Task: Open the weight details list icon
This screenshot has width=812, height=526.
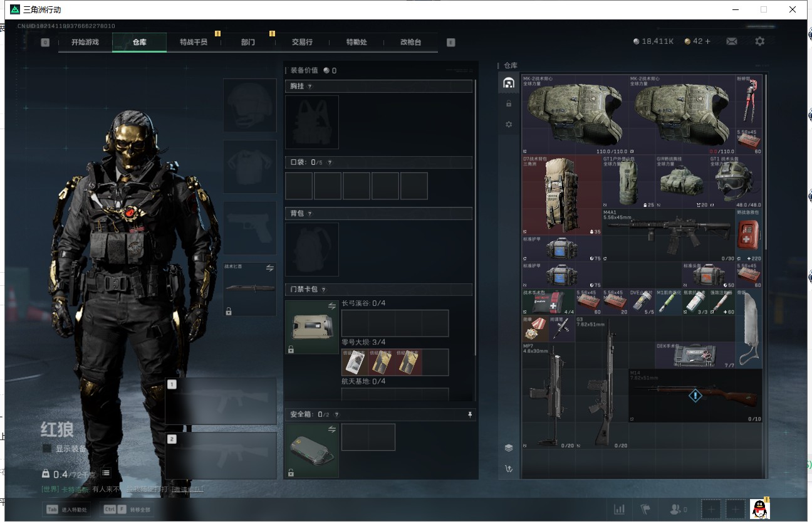Action: pyautogui.click(x=107, y=473)
